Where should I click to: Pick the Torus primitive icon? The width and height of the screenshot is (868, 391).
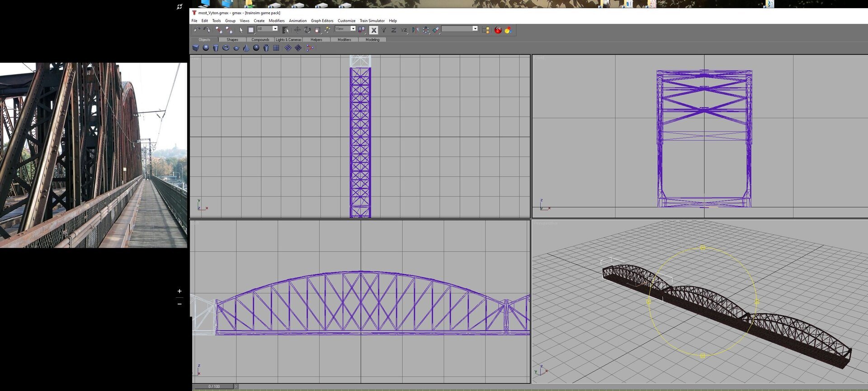226,48
